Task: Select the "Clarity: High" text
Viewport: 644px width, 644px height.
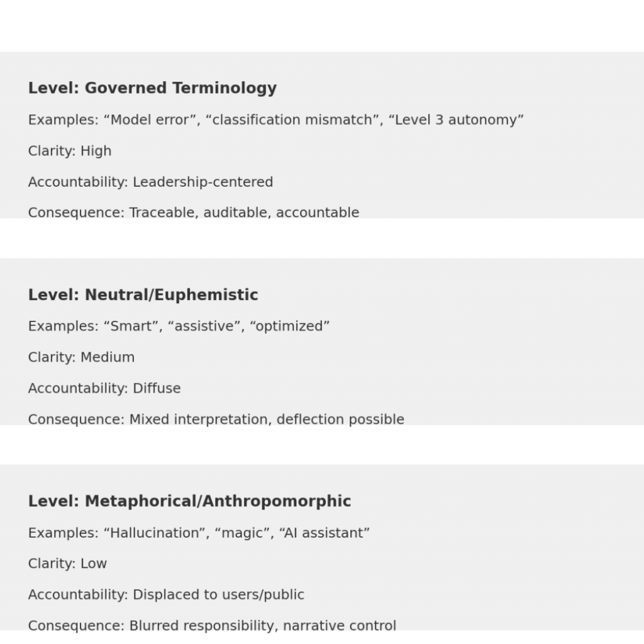Action: [x=70, y=151]
